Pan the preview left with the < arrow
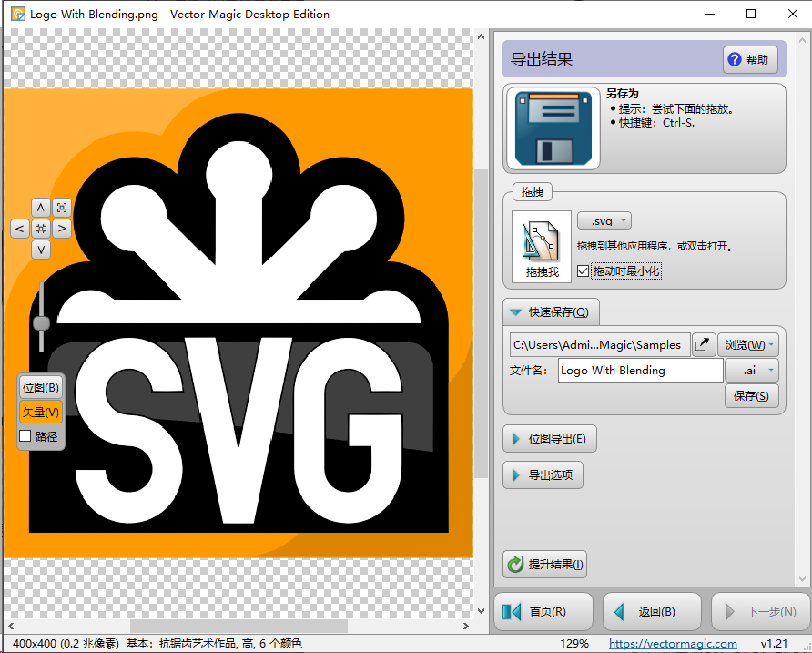812x653 pixels. pyautogui.click(x=20, y=229)
